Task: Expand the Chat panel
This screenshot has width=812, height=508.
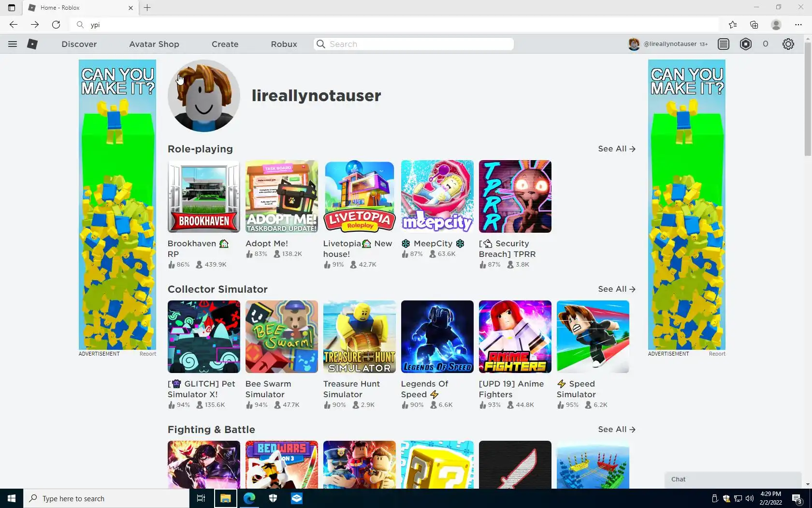Action: click(733, 479)
